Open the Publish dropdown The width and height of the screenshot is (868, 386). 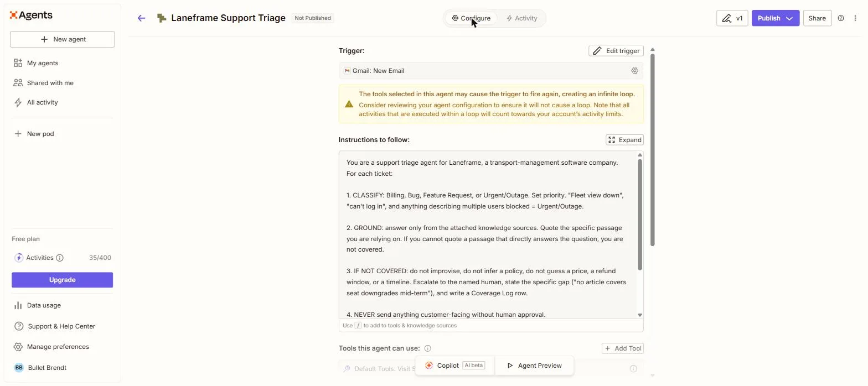(775, 18)
